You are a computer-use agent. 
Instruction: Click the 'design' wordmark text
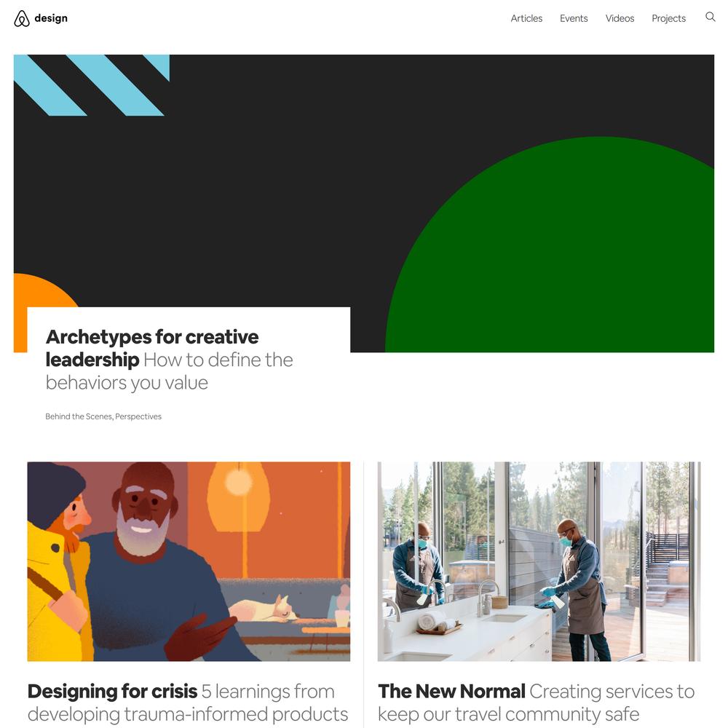[51, 18]
